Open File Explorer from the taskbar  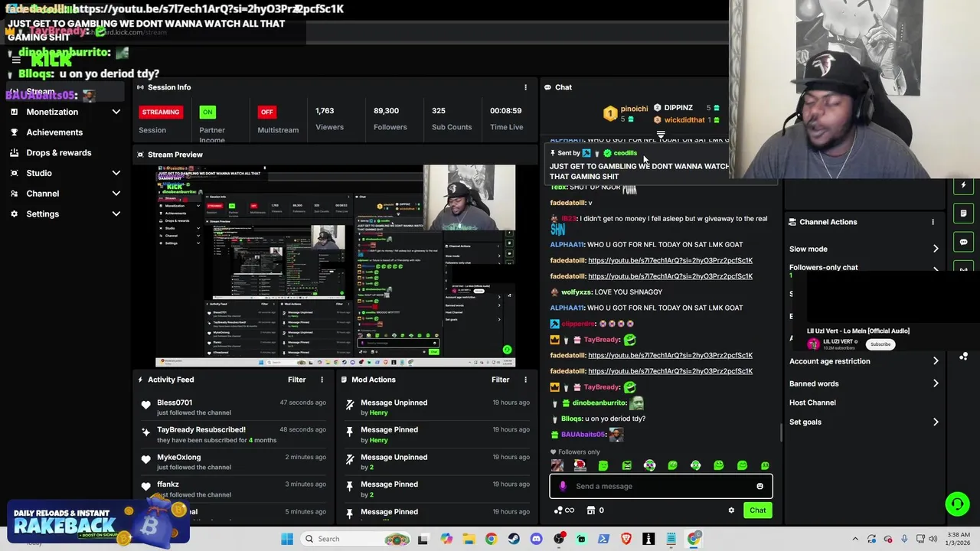[469, 539]
